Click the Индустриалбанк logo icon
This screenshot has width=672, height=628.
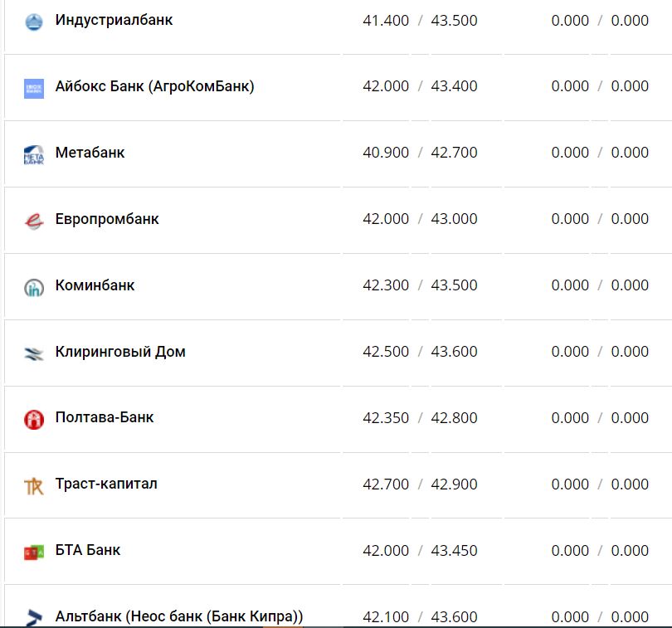[33, 22]
